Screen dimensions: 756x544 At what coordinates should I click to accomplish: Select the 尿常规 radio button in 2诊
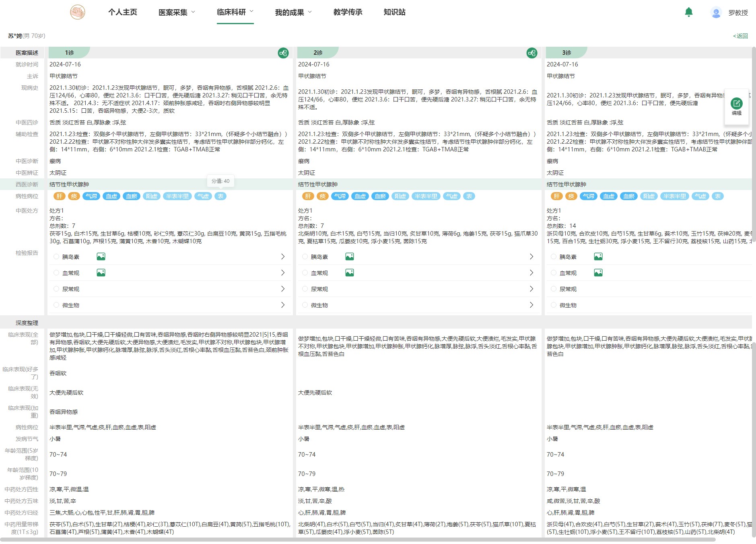click(305, 289)
